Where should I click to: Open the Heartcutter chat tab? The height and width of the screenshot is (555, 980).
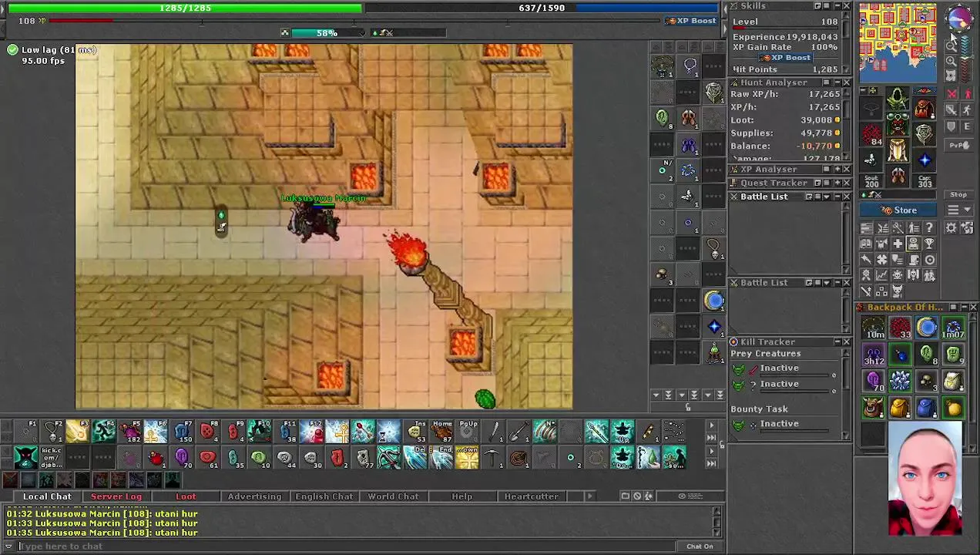[x=531, y=496]
